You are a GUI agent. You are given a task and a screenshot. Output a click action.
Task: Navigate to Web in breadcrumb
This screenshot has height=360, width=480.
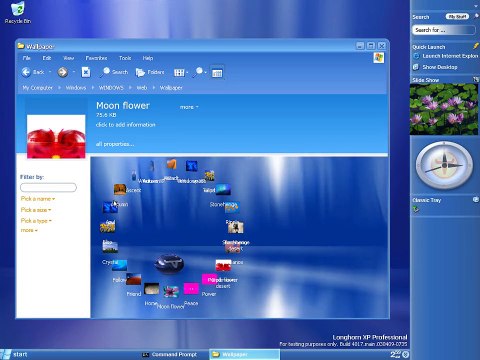tap(142, 88)
